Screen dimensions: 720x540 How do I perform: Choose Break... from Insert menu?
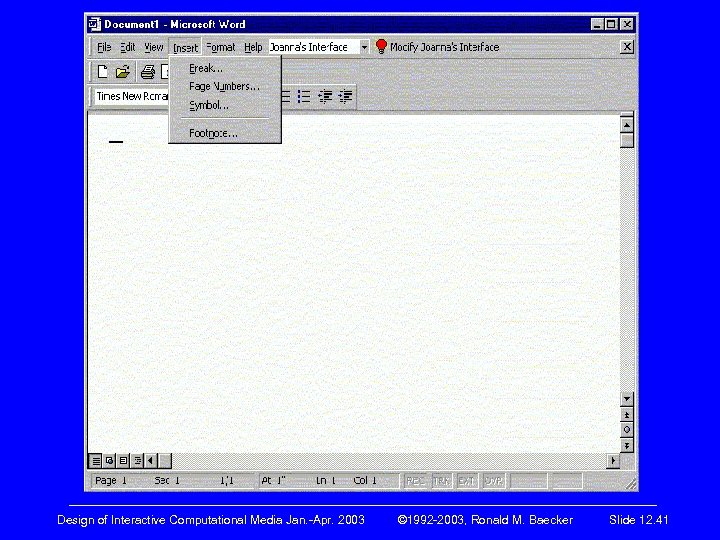(x=225, y=68)
